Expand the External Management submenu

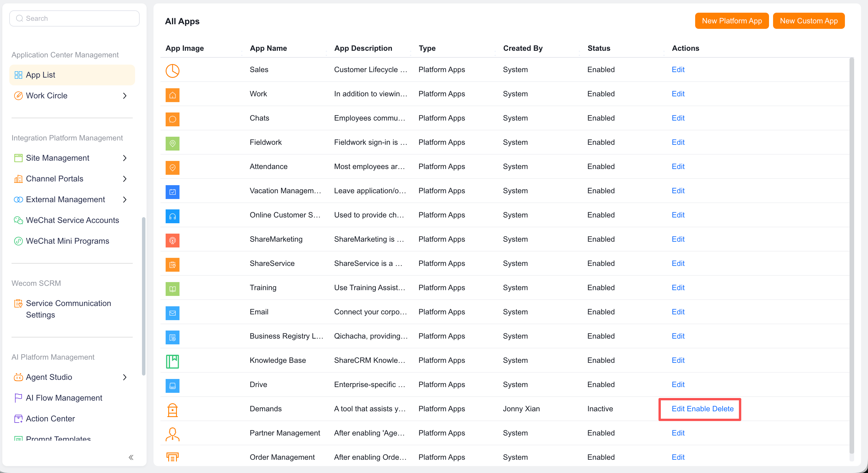click(125, 200)
